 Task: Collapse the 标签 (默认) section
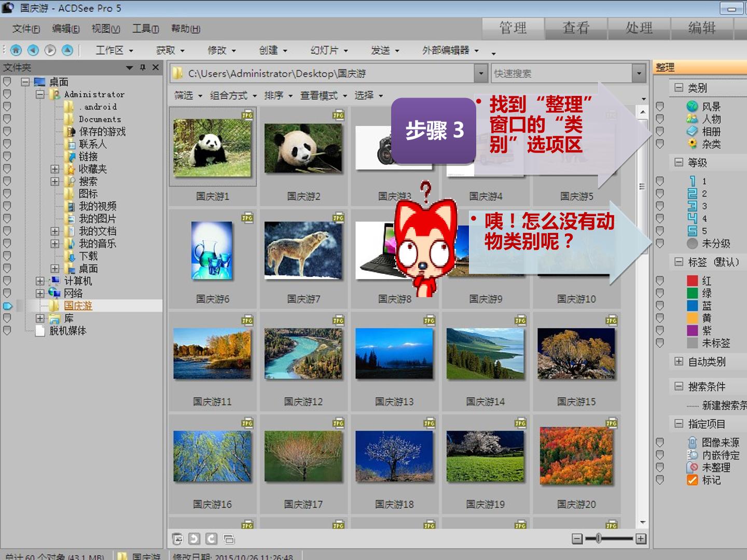(679, 262)
